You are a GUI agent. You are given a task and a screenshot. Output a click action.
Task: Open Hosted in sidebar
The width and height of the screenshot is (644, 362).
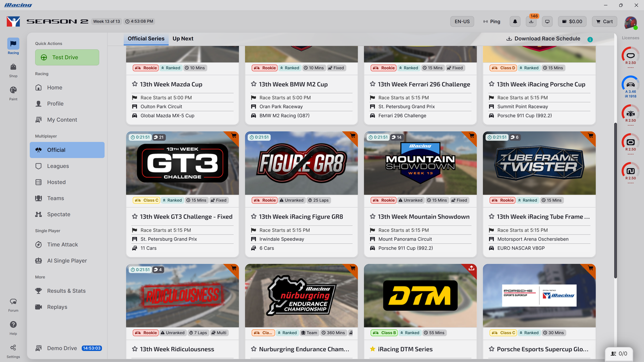point(67,182)
